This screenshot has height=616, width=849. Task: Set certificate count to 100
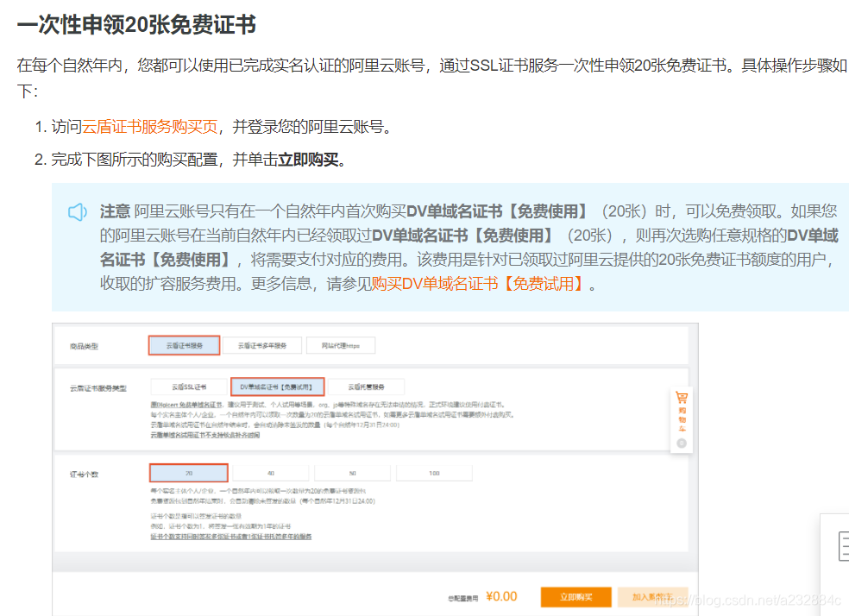tap(434, 473)
